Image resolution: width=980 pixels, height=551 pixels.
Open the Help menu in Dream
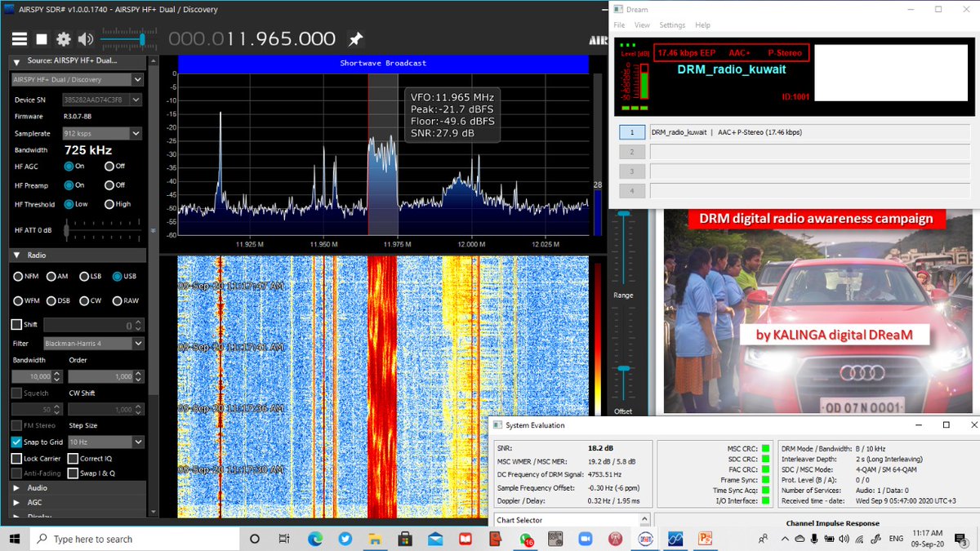click(x=702, y=25)
